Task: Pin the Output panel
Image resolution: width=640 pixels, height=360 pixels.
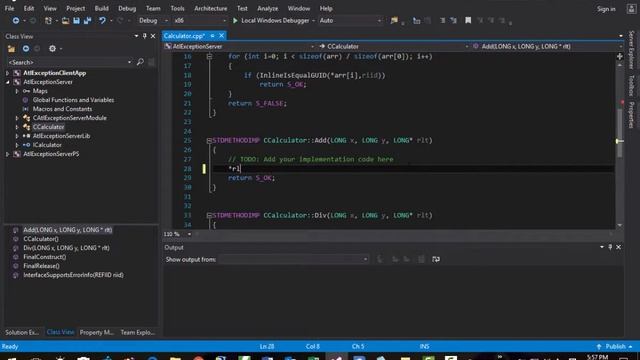Action: (610, 247)
